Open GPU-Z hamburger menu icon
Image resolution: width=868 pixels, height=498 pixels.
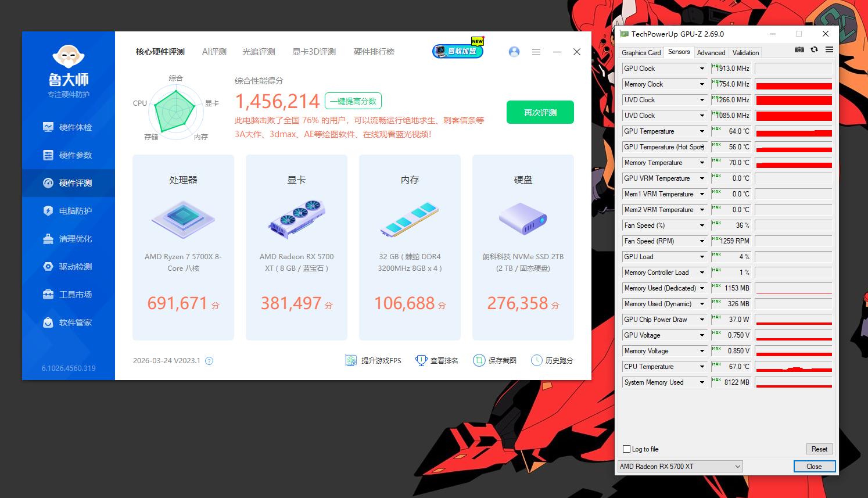point(829,50)
